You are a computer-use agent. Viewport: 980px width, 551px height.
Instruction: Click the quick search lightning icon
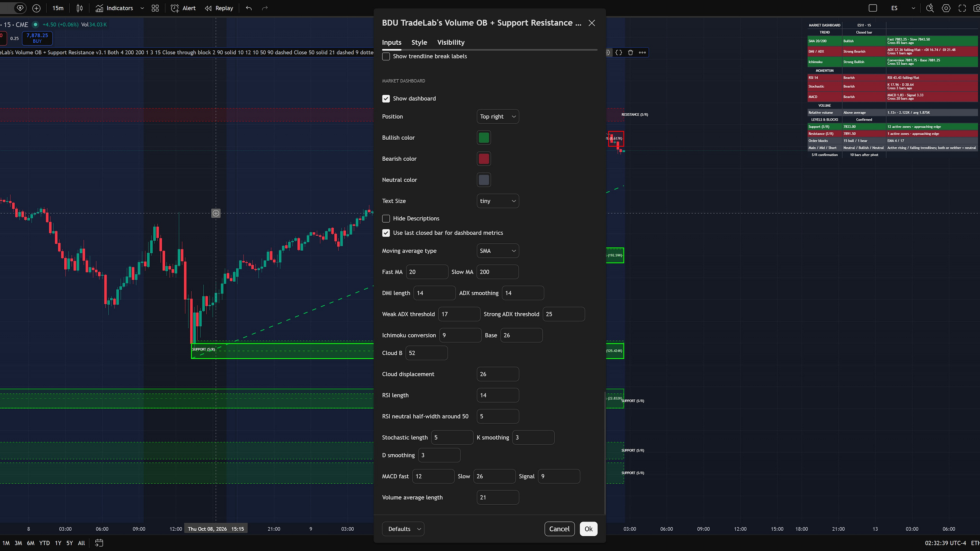pos(930,8)
